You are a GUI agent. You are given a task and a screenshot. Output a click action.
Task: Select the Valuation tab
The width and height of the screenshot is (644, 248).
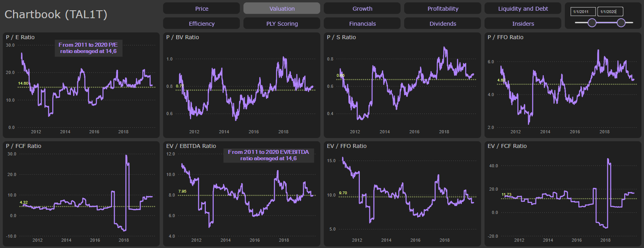(282, 8)
